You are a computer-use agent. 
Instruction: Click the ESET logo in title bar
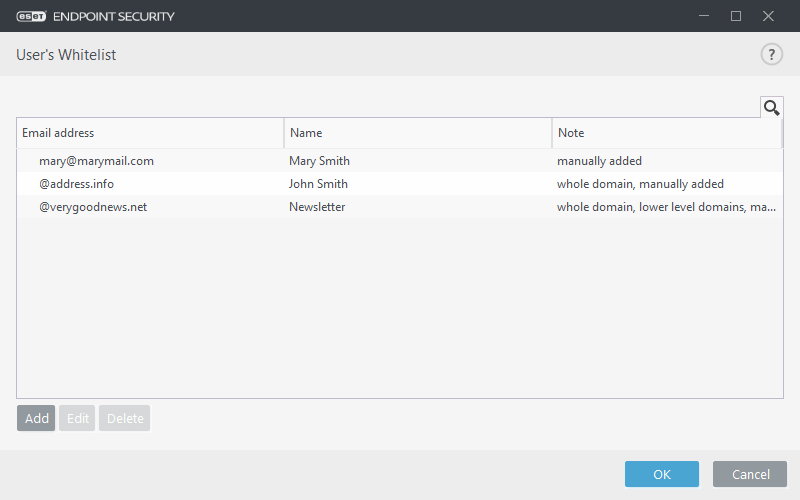31,16
